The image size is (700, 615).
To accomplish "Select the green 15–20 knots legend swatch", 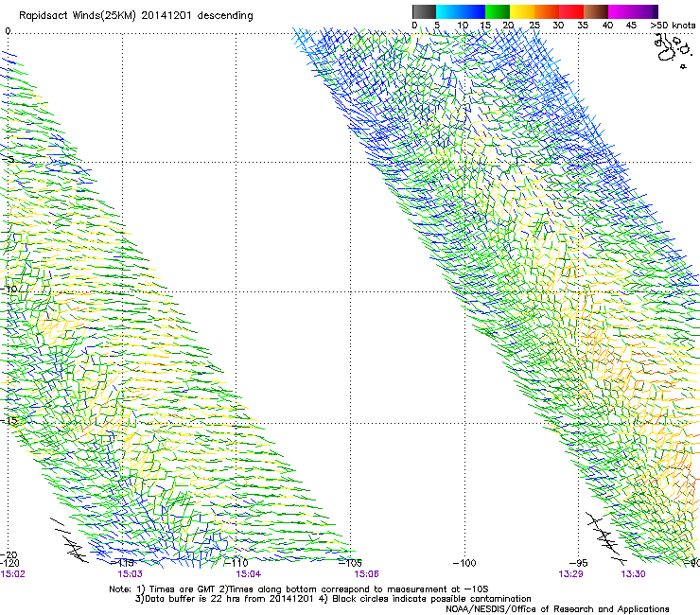I will (x=498, y=11).
